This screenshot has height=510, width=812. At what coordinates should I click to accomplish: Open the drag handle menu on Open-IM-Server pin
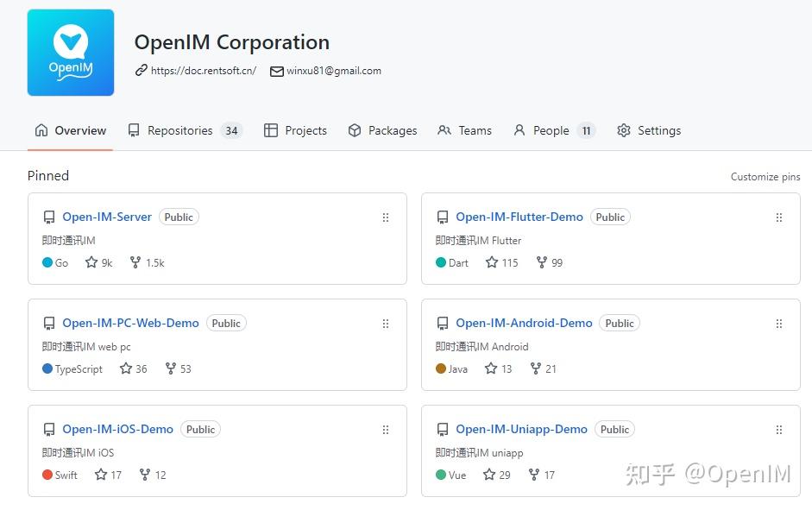tap(386, 217)
